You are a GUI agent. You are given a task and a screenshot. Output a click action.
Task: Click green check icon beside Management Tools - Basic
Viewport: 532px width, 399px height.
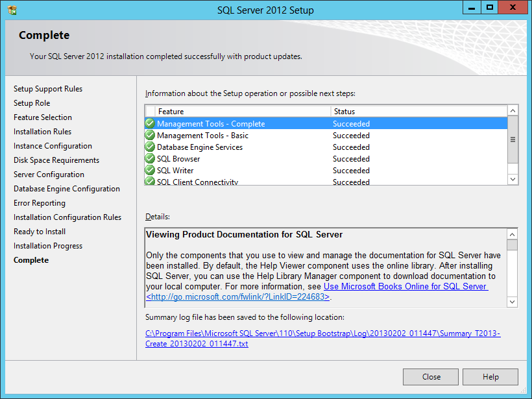point(150,136)
